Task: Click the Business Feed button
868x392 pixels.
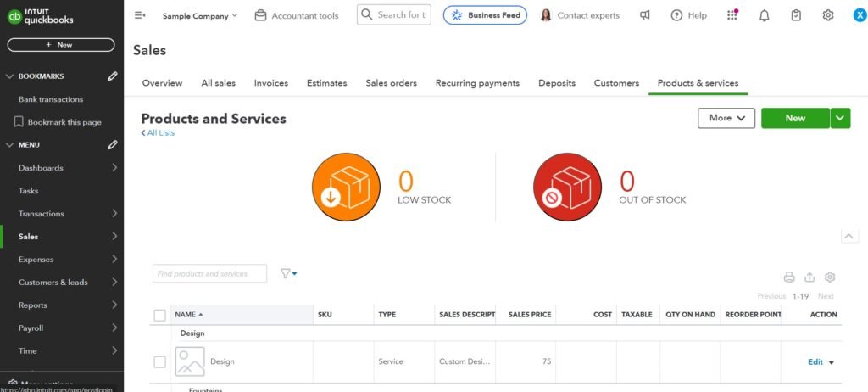Action: pyautogui.click(x=485, y=15)
